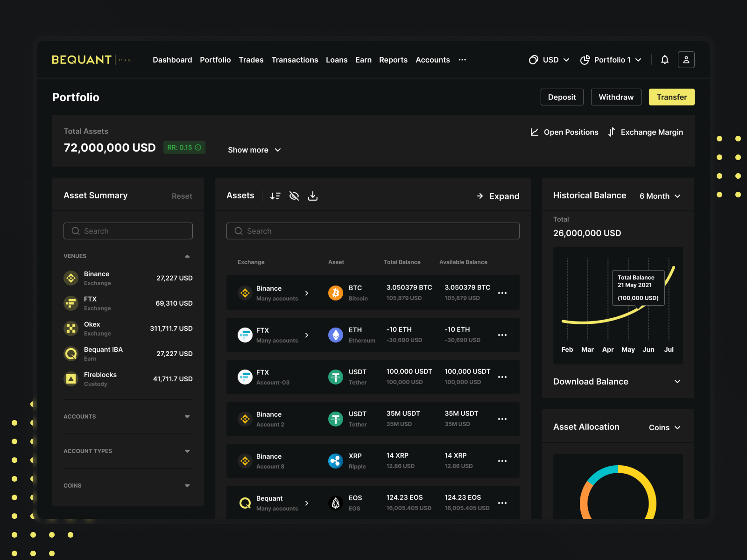
Task: Click the RR info icon
Action: (198, 147)
